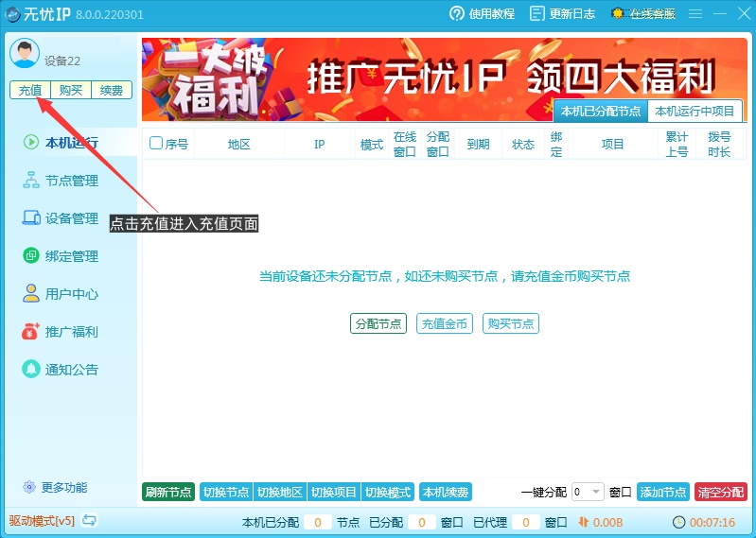
Task: Click the IP column header
Action: [x=319, y=144]
